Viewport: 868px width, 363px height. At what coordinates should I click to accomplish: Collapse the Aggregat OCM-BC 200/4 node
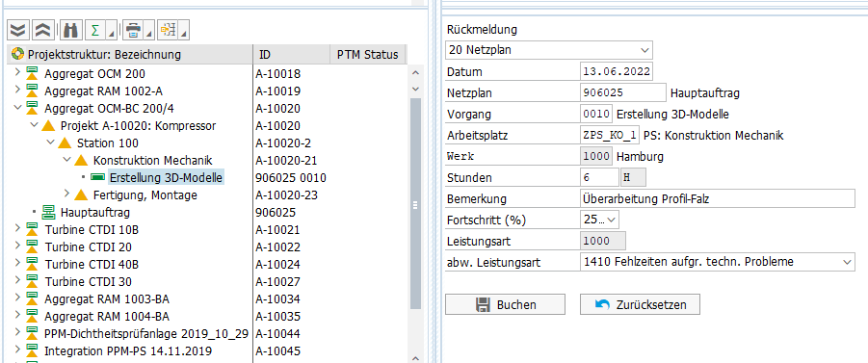tap(16, 107)
